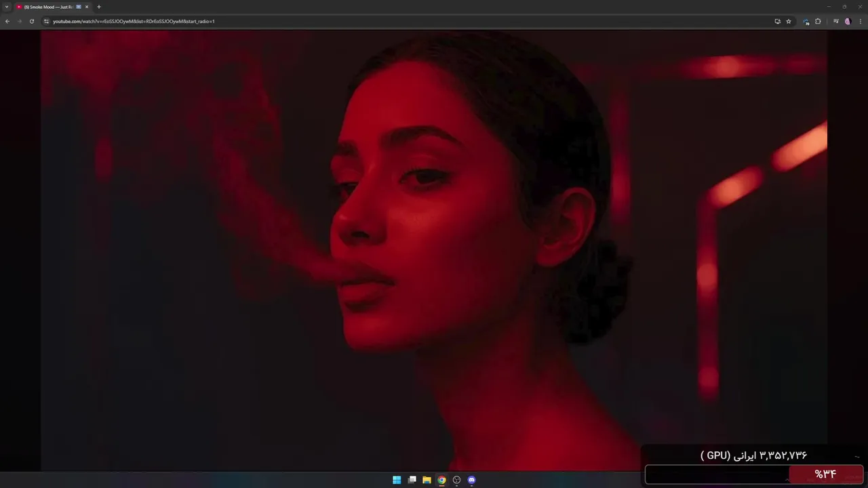The image size is (868, 488).
Task: Bookmark this page with the star
Action: [x=789, y=21]
